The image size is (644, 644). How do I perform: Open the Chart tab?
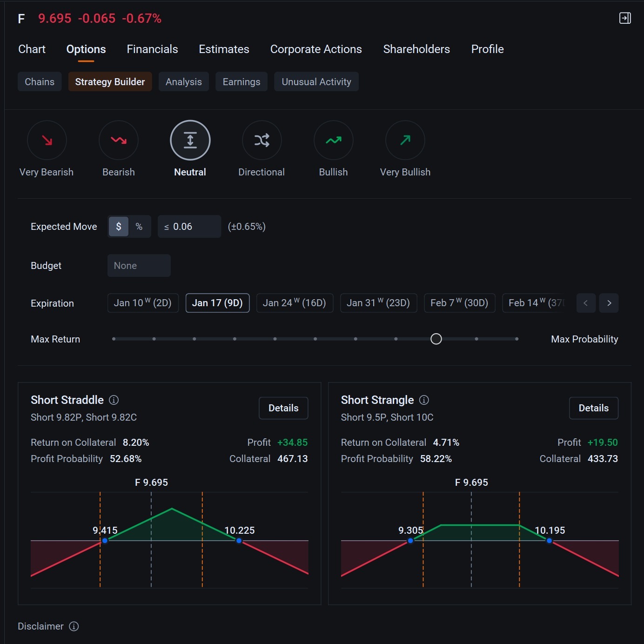pyautogui.click(x=32, y=49)
